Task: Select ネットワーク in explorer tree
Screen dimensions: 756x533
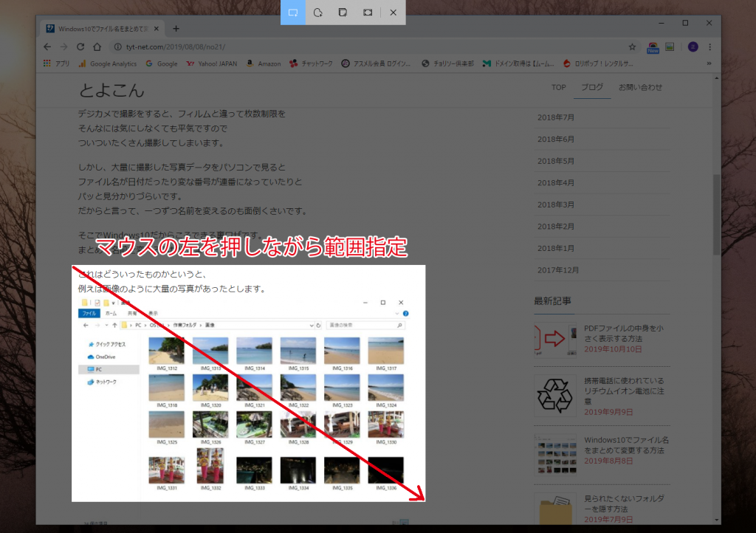Action: pos(102,382)
